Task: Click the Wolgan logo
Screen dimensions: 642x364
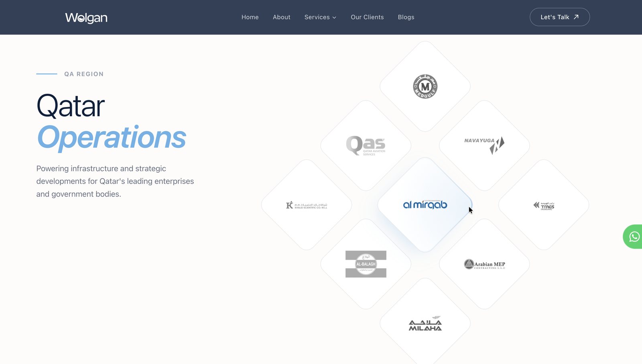Action: (x=86, y=18)
